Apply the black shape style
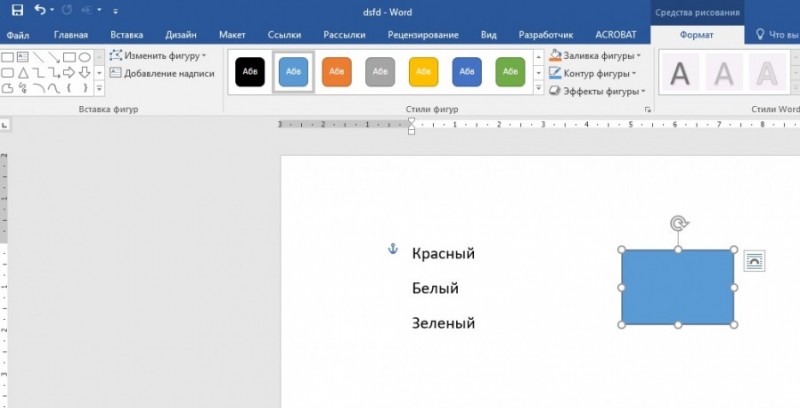Viewport: 800px width, 408px height. (250, 72)
